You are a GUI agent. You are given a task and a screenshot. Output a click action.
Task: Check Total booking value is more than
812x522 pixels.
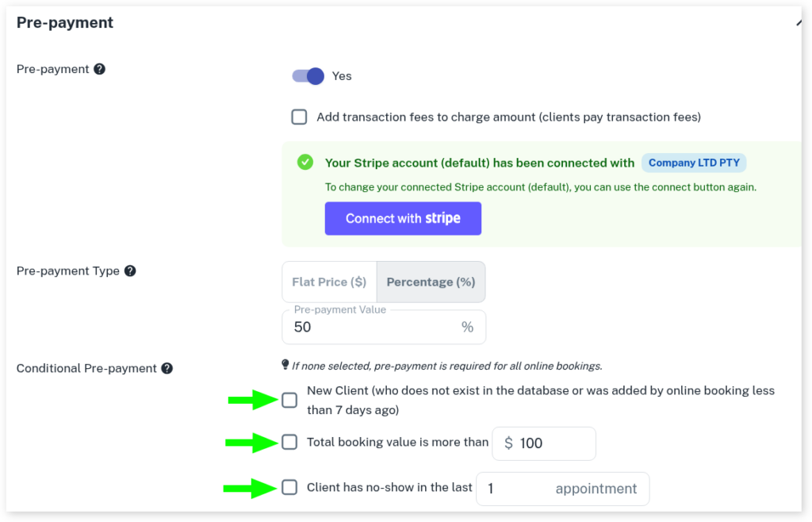[290, 442]
